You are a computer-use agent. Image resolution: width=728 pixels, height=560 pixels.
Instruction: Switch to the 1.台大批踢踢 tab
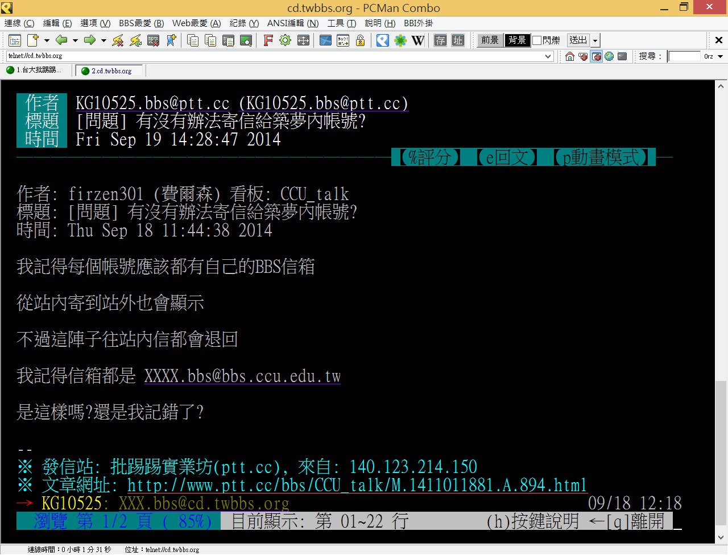tap(37, 70)
